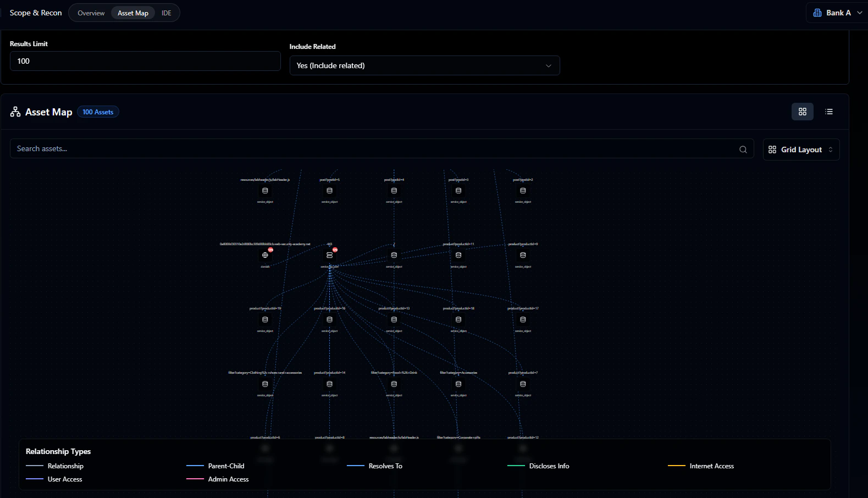Select the post?postId=2 node icon

click(x=523, y=191)
